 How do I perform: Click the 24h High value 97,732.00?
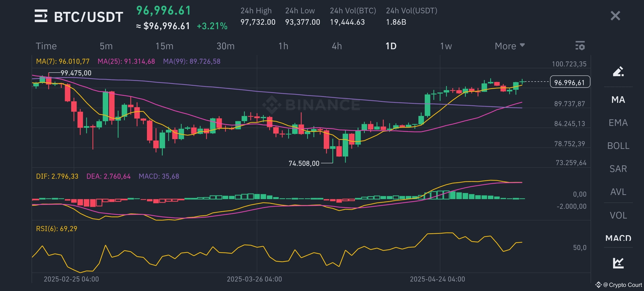pos(258,22)
